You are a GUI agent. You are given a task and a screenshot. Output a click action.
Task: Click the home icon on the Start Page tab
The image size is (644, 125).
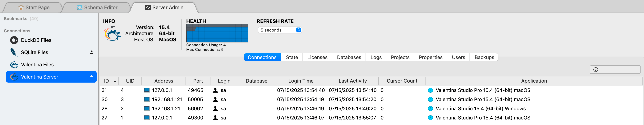coord(21,7)
